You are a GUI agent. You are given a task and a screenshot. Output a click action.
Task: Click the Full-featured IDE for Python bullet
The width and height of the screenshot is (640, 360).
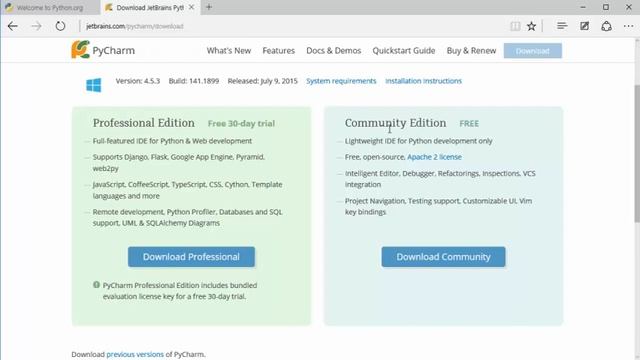pyautogui.click(x=172, y=141)
